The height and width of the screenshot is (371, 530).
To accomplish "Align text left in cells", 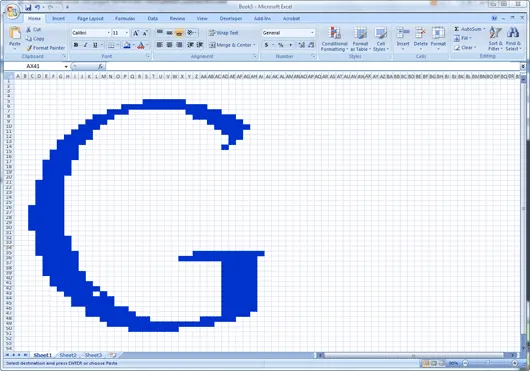I will [160, 45].
